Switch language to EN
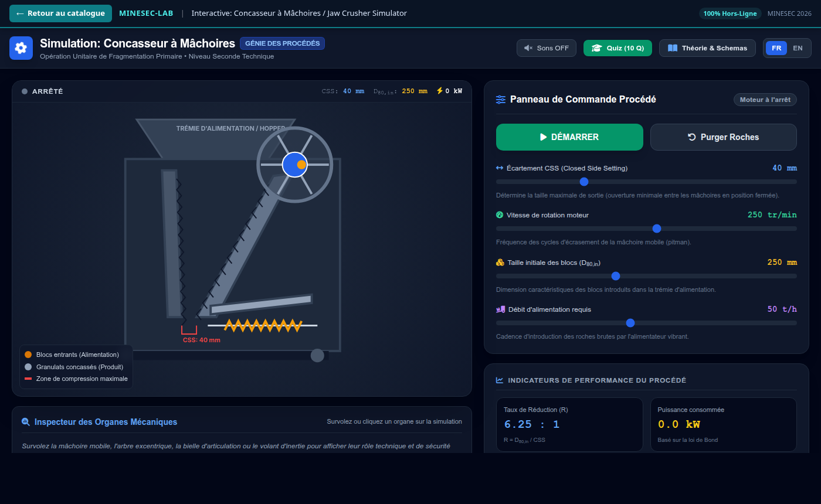Image resolution: width=821 pixels, height=504 pixels. click(x=798, y=48)
